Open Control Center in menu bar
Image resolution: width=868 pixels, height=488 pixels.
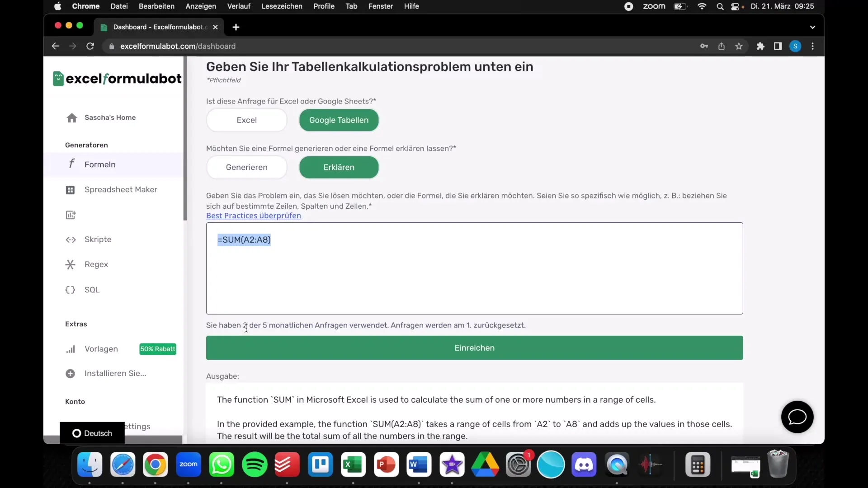[x=735, y=6]
